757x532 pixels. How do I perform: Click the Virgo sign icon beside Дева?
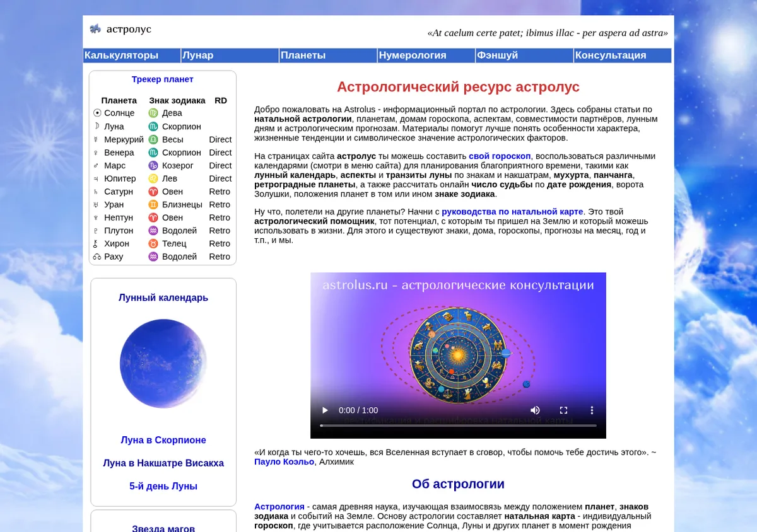point(153,113)
